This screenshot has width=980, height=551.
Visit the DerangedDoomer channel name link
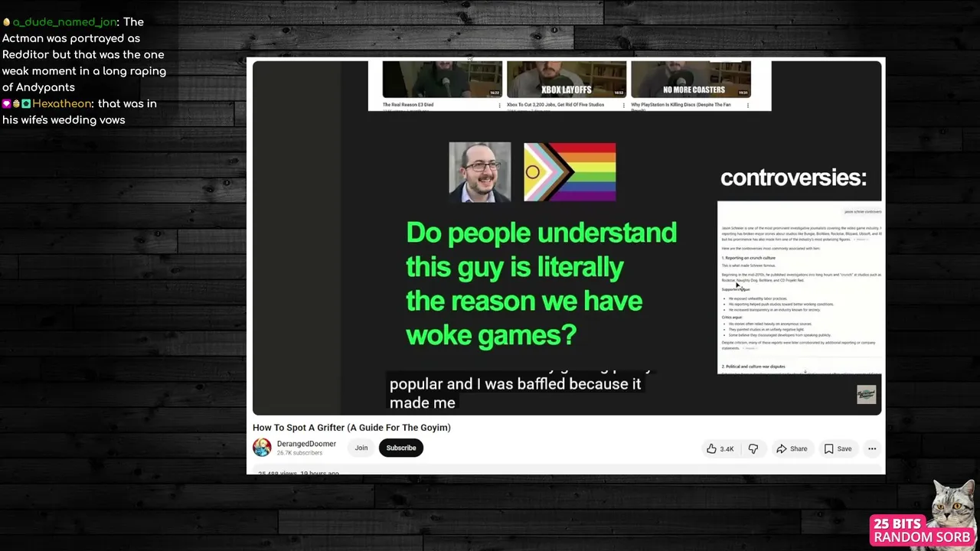tap(306, 444)
